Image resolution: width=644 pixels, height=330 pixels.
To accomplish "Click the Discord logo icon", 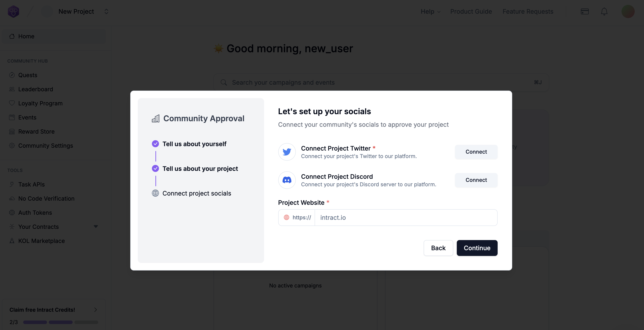I will coord(287,180).
